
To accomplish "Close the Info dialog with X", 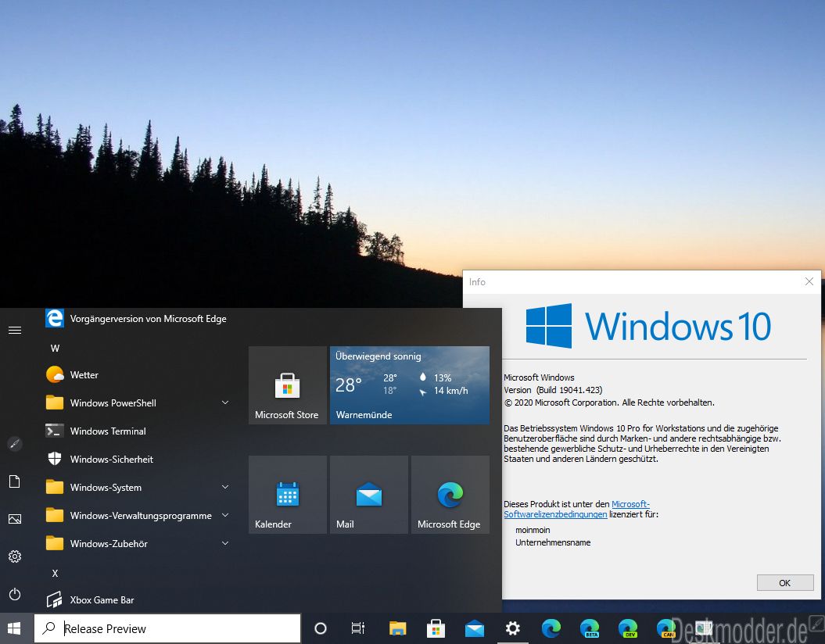I will click(809, 282).
